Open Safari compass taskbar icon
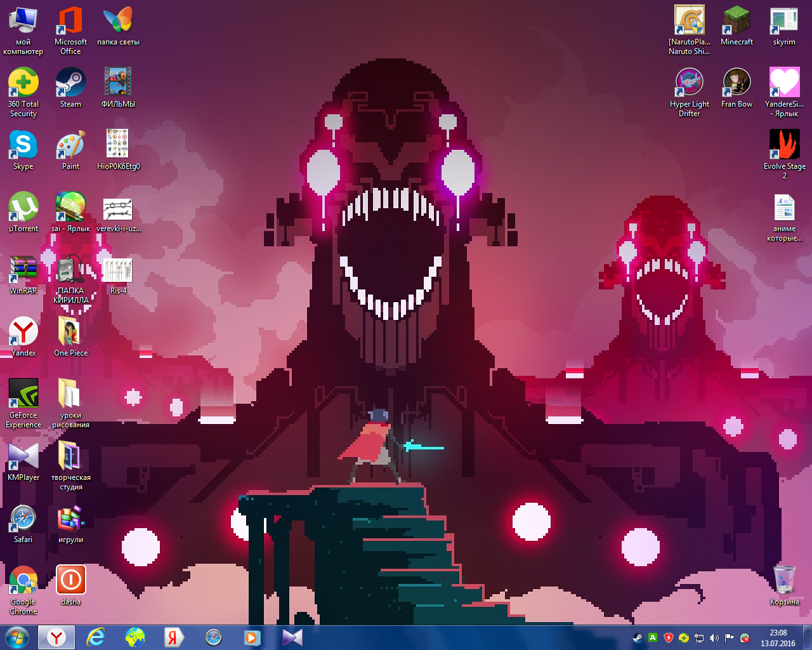The height and width of the screenshot is (650, 812). click(x=214, y=637)
